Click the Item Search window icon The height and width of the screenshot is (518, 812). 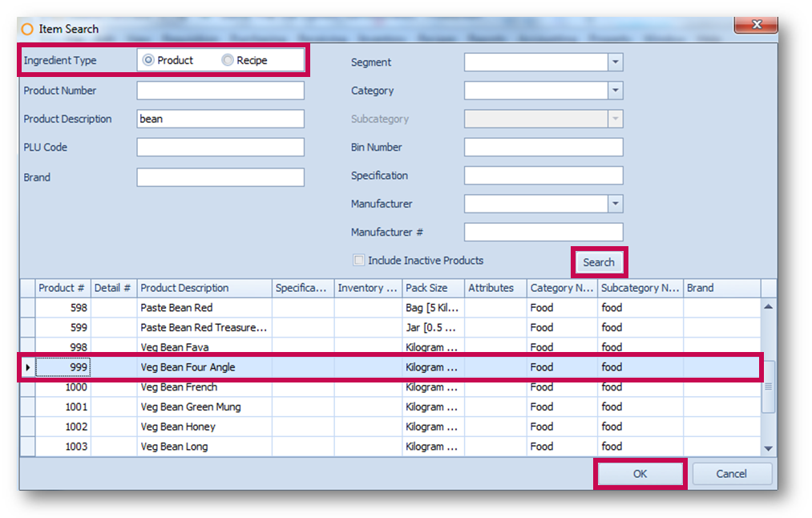27,29
